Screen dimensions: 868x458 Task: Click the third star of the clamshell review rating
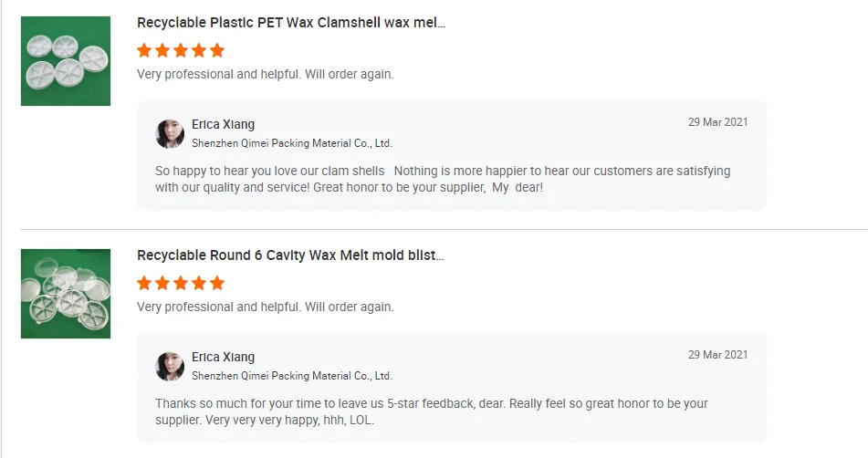(x=181, y=50)
